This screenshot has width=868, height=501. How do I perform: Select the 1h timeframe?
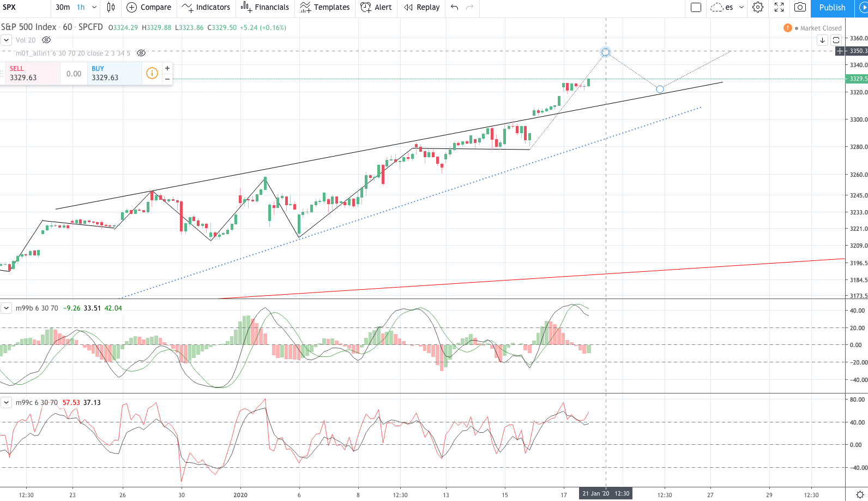click(81, 7)
